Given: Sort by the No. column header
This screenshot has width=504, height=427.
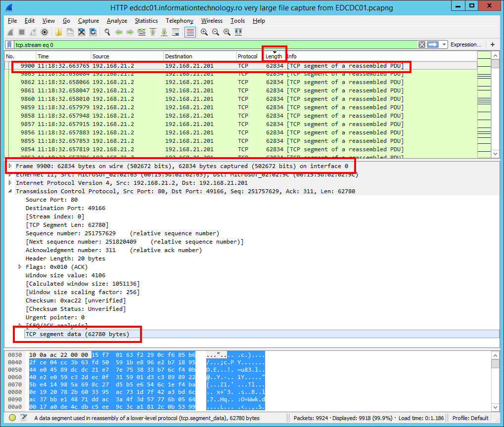Looking at the screenshot, I should coord(20,56).
